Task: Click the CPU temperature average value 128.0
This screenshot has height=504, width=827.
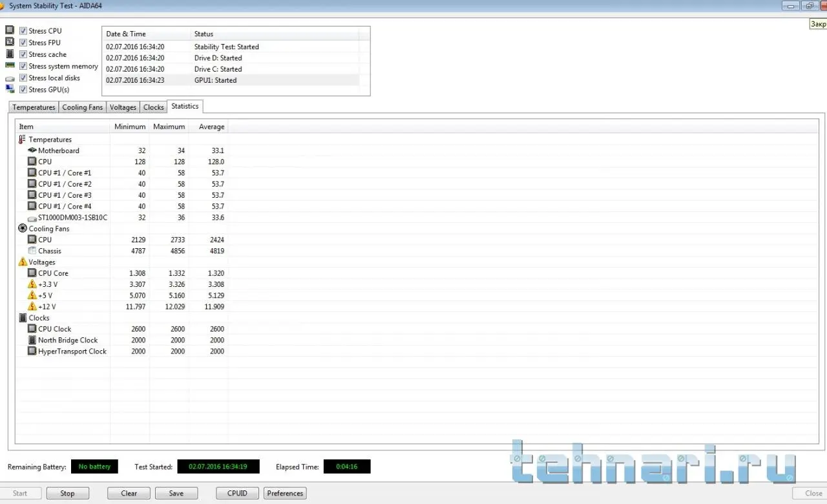Action: [x=215, y=162]
